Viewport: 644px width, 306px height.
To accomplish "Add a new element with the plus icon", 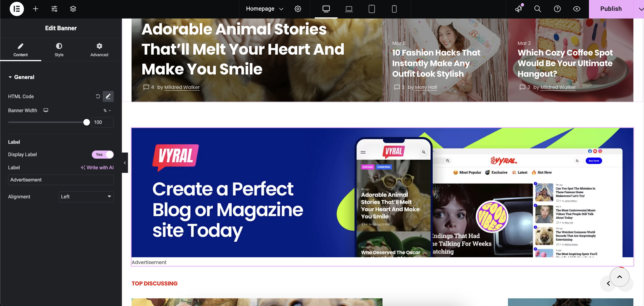I will click(x=35, y=9).
